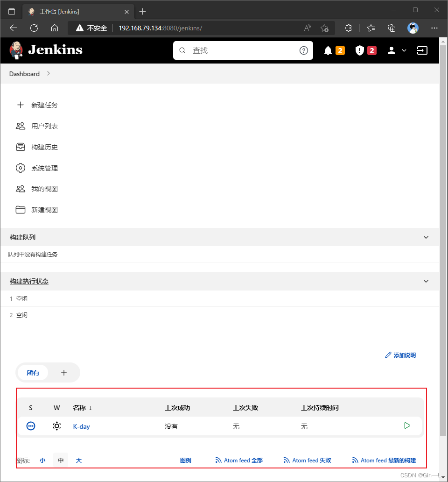Schedule a build for K-day
This screenshot has width=448, height=482.
pyautogui.click(x=407, y=426)
